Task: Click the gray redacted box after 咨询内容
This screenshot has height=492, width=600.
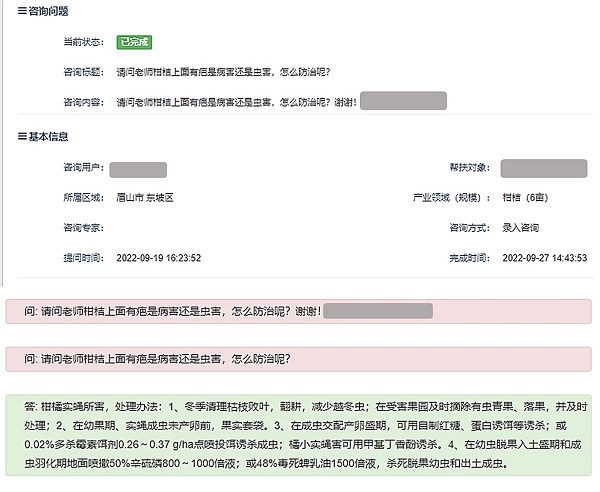Action: tap(402, 101)
